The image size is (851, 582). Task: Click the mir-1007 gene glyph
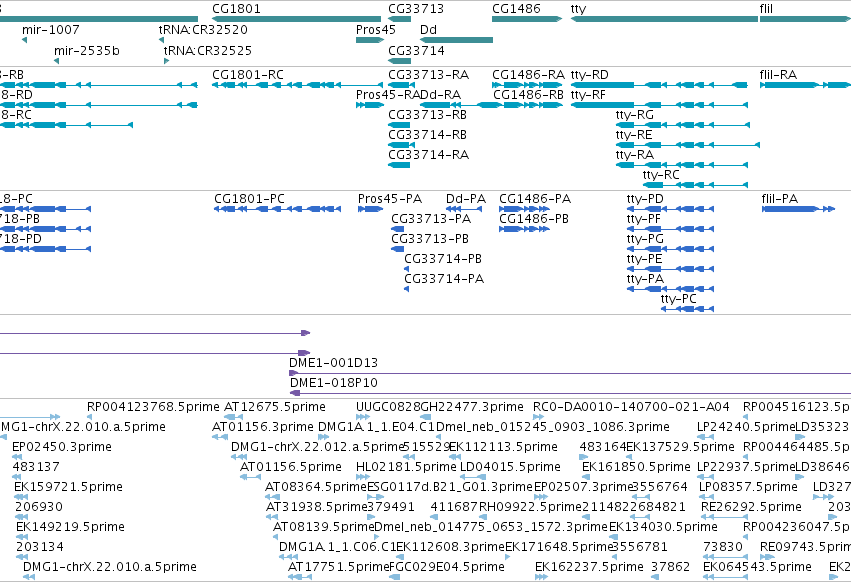(24, 40)
